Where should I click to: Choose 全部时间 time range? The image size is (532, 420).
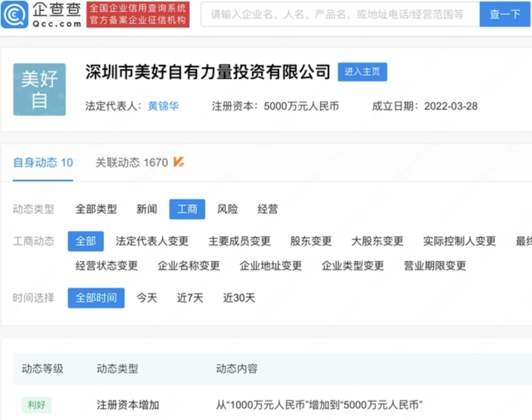[x=96, y=298]
